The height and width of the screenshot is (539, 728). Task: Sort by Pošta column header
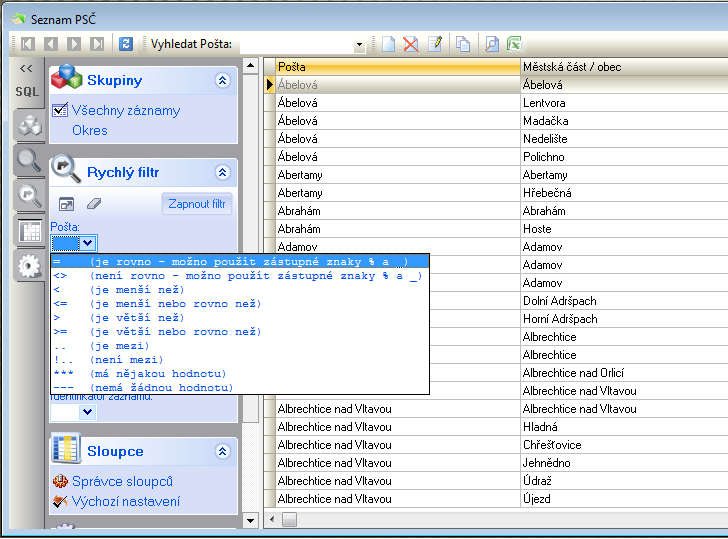click(398, 67)
